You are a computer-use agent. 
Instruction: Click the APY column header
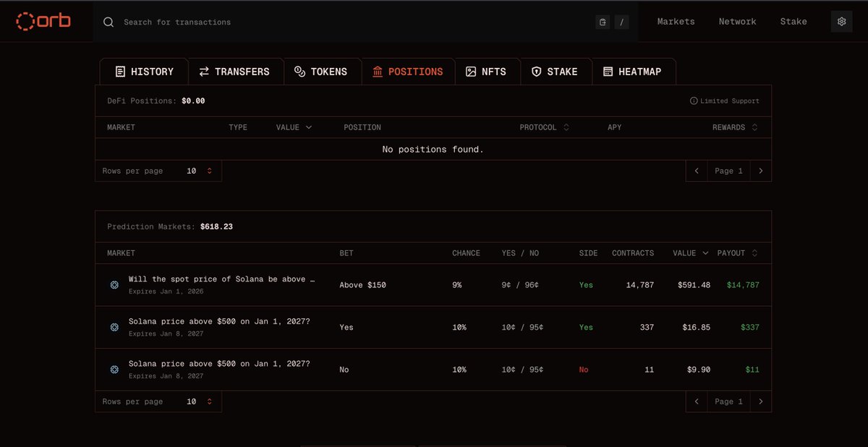(x=614, y=127)
